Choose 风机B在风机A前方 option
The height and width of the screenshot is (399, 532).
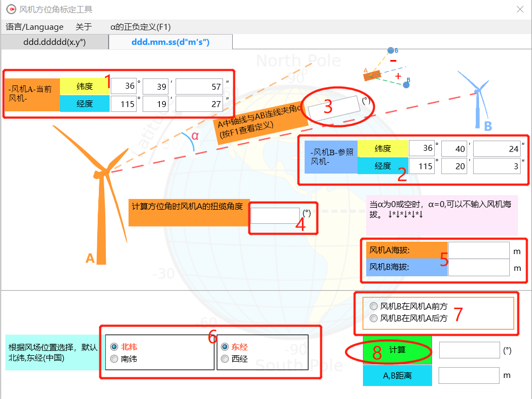pos(373,306)
